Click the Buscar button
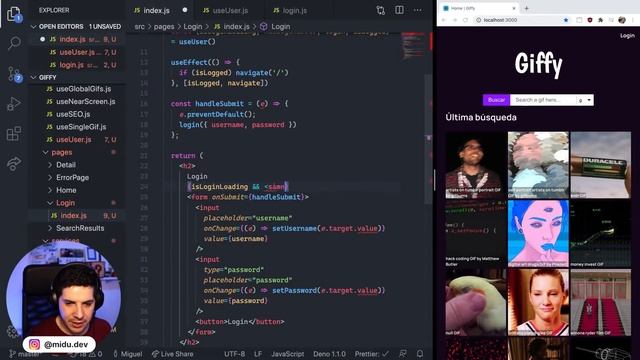Image resolution: width=640 pixels, height=360 pixels. pyautogui.click(x=496, y=100)
